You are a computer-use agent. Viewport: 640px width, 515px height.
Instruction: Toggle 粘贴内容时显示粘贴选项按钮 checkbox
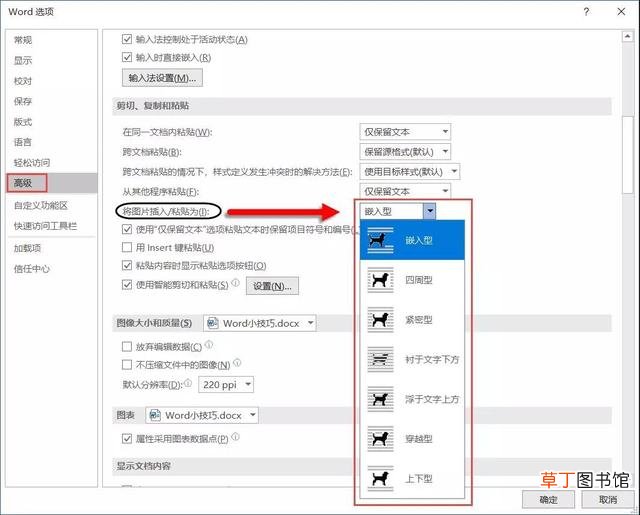point(127,266)
